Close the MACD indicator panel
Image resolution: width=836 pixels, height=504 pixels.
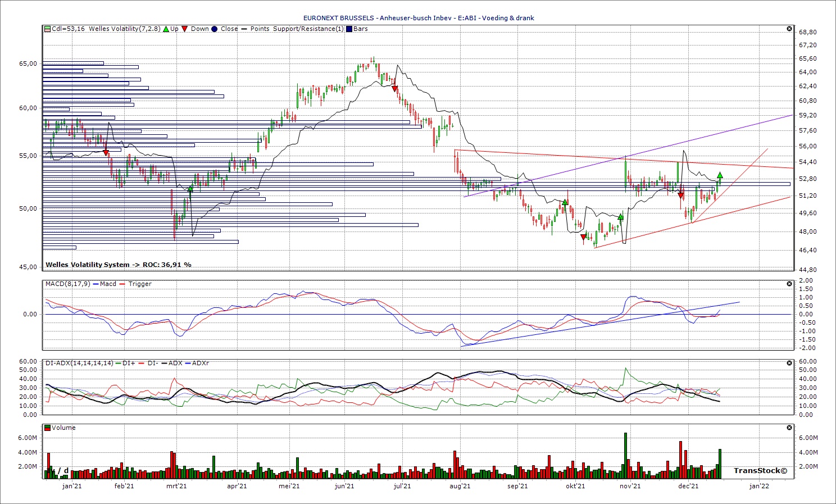pos(789,284)
